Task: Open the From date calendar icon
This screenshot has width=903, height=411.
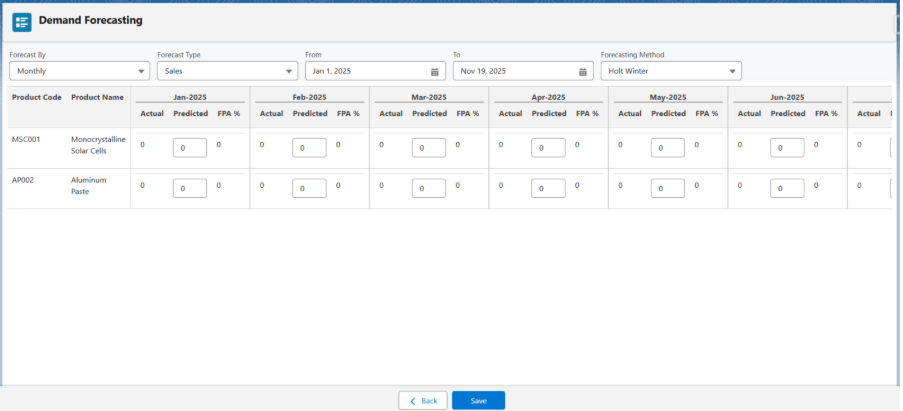Action: click(434, 72)
